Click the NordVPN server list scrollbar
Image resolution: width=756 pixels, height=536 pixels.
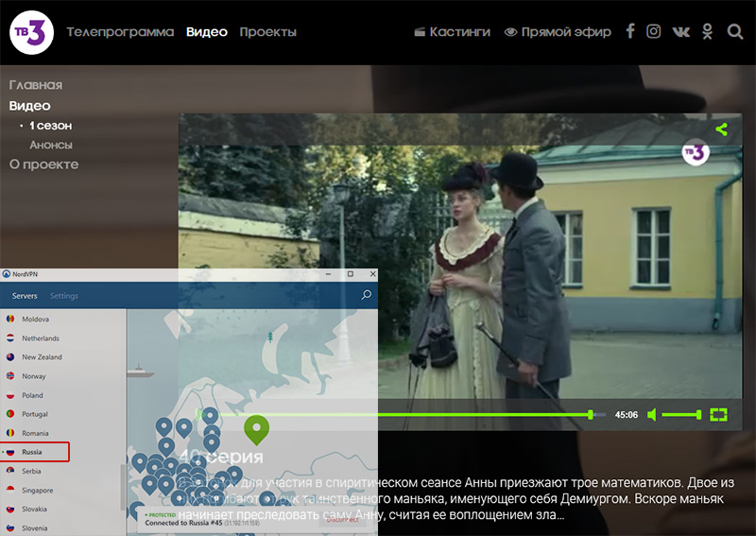point(123,485)
